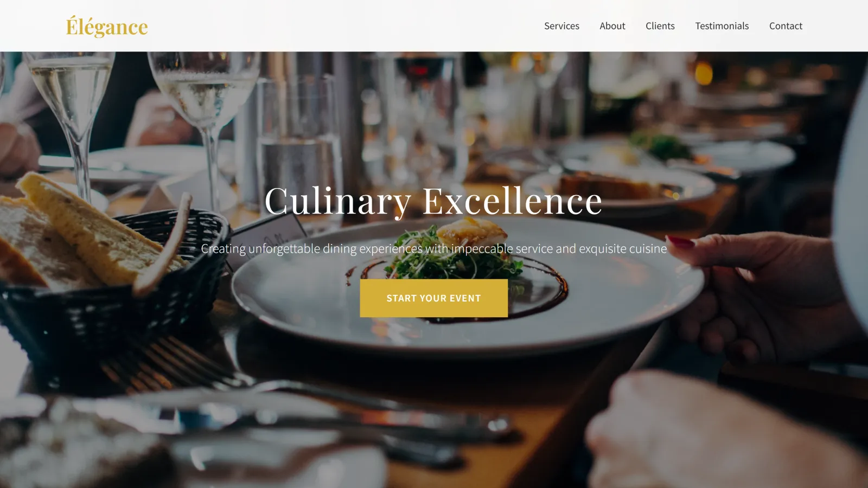
Task: Click the Contact link in the header
Action: click(786, 26)
